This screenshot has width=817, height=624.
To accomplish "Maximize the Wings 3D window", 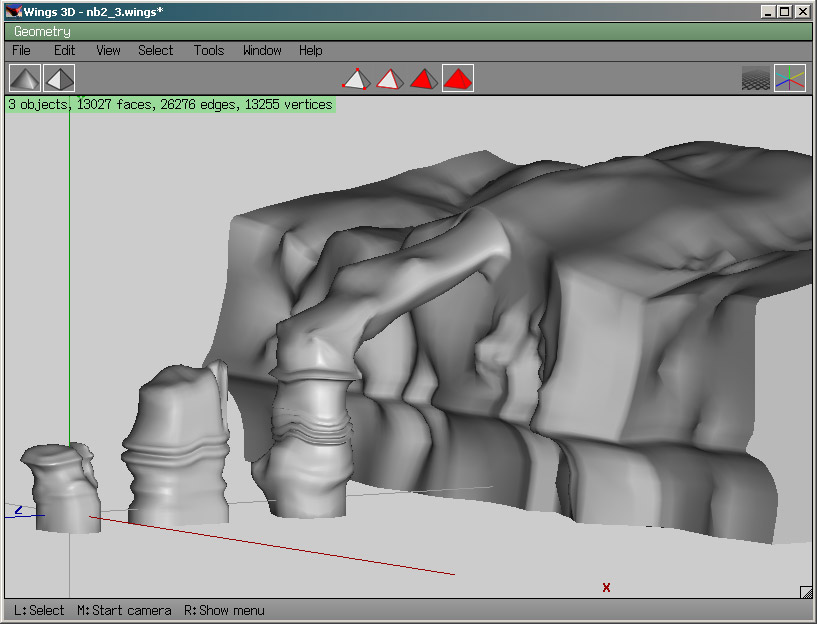I will coord(785,11).
